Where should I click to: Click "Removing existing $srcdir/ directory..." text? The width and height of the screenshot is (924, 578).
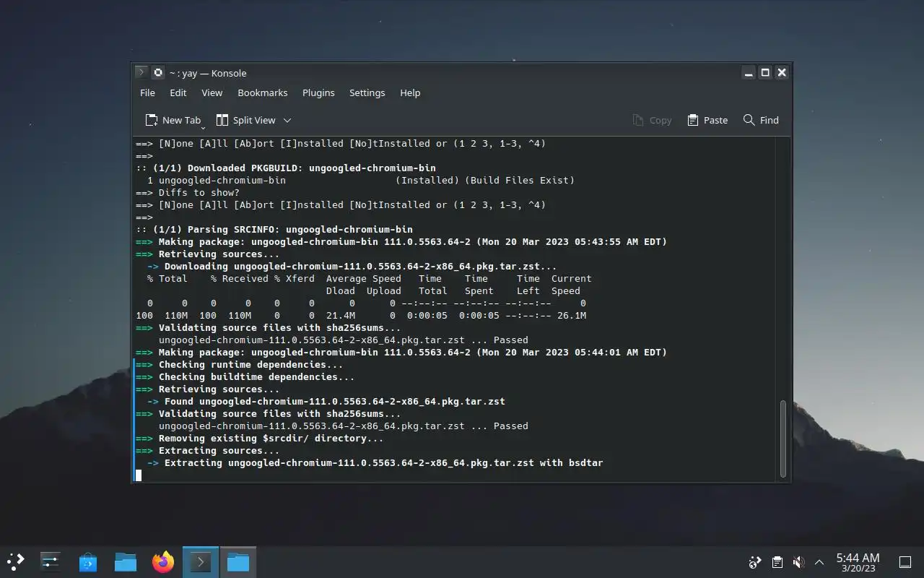pos(271,438)
